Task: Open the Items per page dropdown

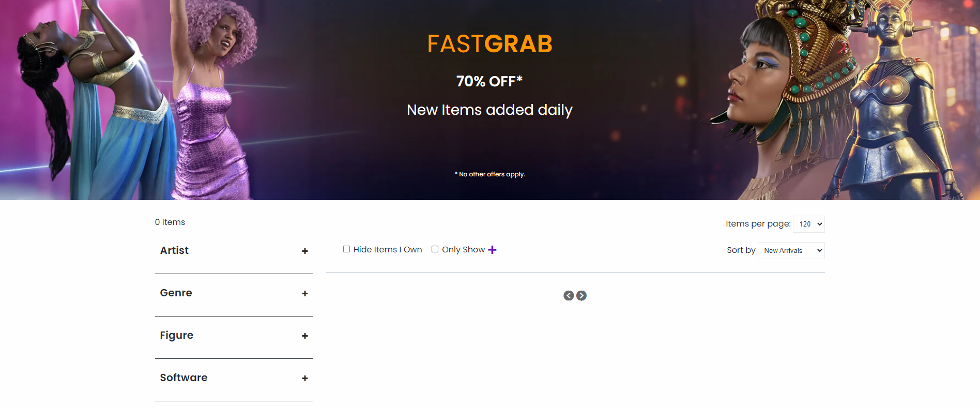Action: pos(808,224)
